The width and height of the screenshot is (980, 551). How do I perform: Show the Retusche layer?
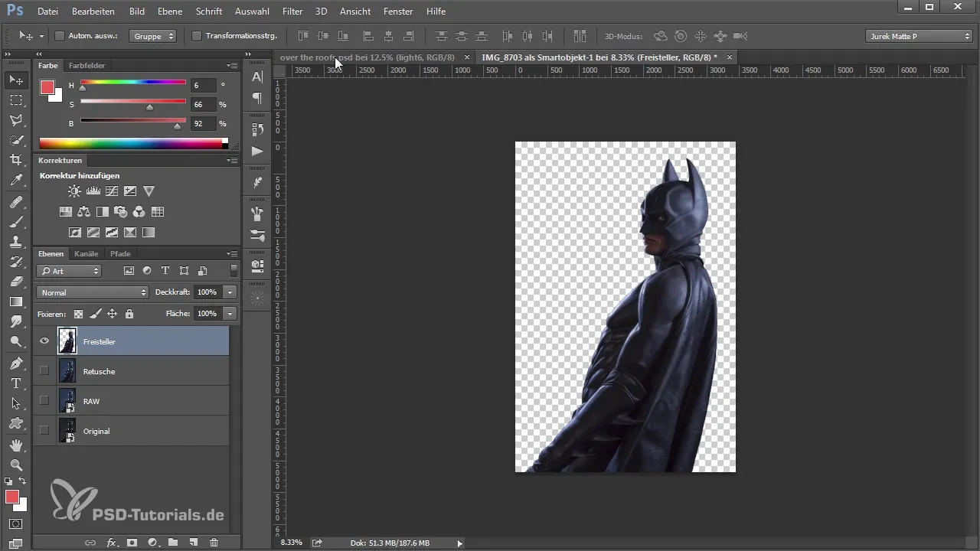pos(44,371)
